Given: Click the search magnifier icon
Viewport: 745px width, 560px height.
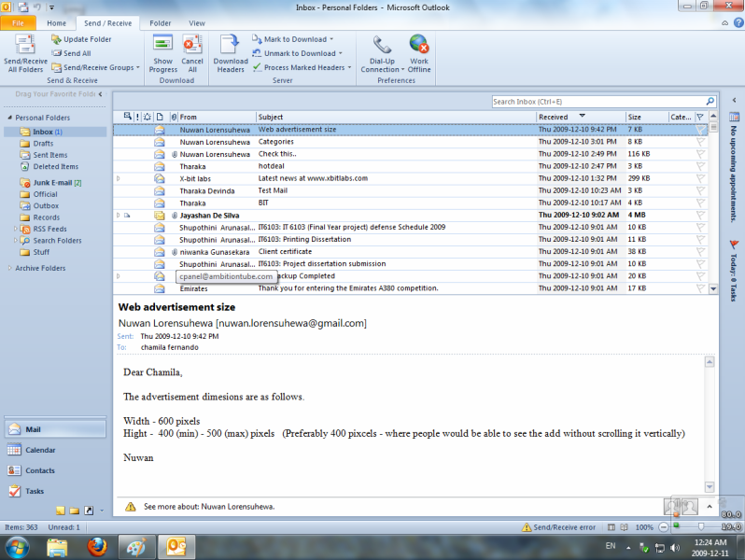Looking at the screenshot, I should (x=710, y=101).
